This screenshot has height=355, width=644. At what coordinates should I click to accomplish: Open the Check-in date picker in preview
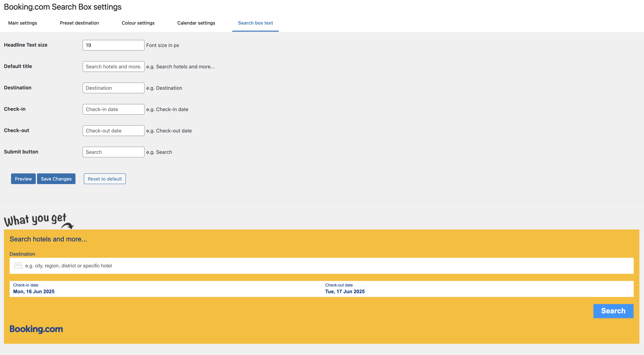tap(166, 289)
